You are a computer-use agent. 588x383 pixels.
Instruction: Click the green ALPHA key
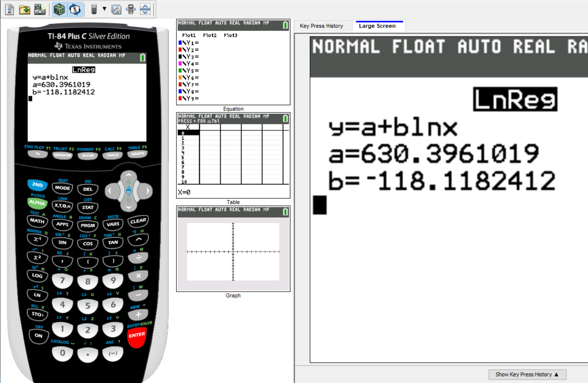(x=37, y=203)
